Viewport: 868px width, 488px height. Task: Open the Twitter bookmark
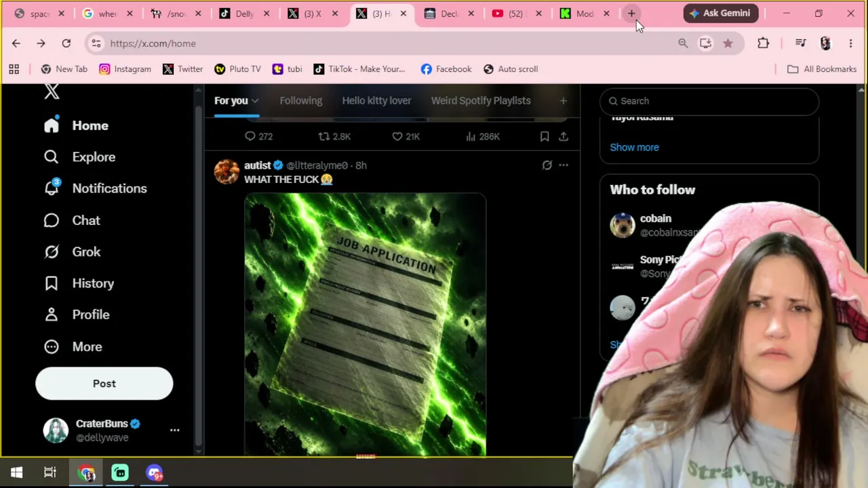(183, 69)
